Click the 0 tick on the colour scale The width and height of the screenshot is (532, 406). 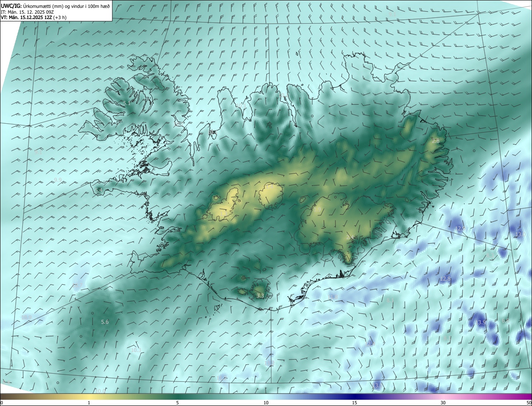2,403
